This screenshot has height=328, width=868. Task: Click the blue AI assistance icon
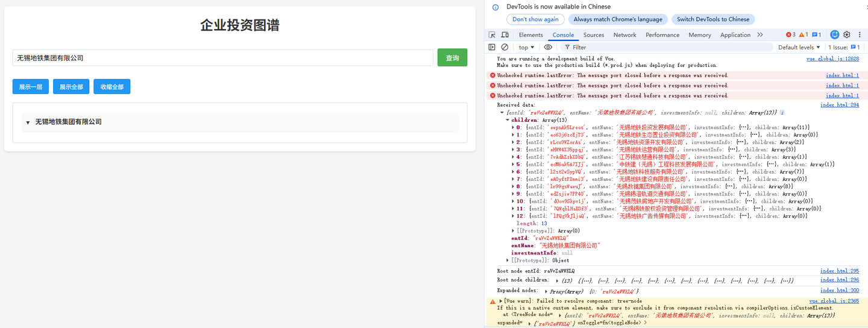point(835,35)
